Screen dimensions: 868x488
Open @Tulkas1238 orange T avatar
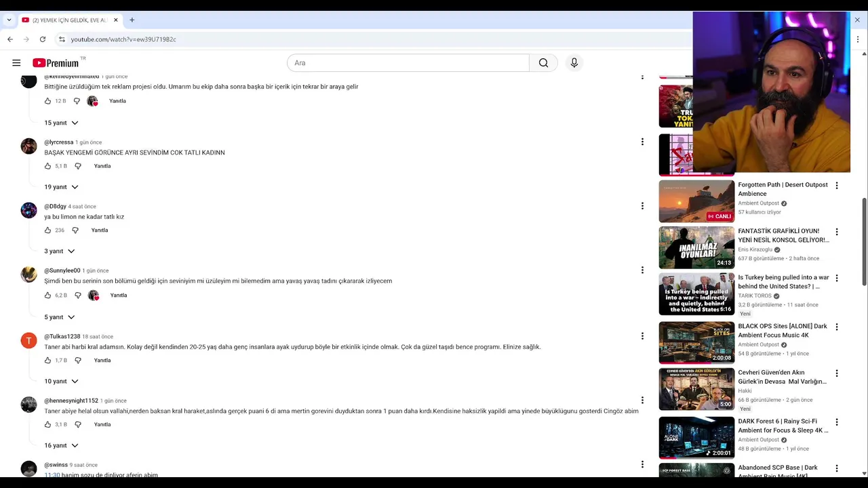[x=28, y=340]
